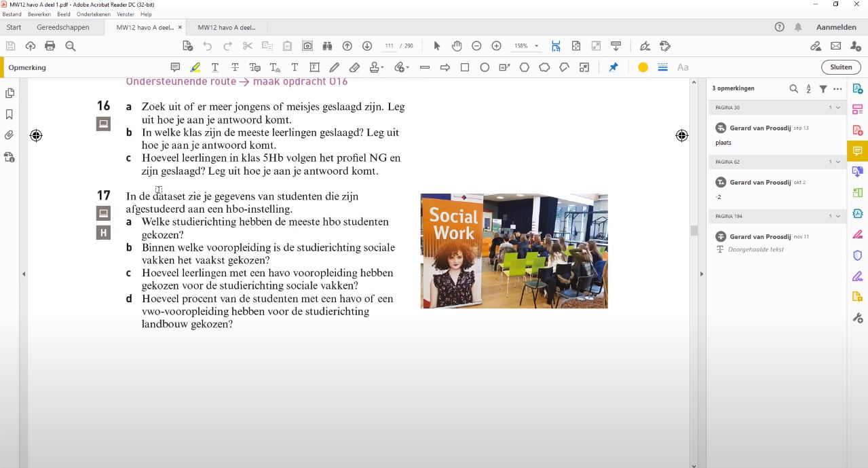The image size is (868, 468).
Task: Switch to the Start tab
Action: tap(14, 27)
